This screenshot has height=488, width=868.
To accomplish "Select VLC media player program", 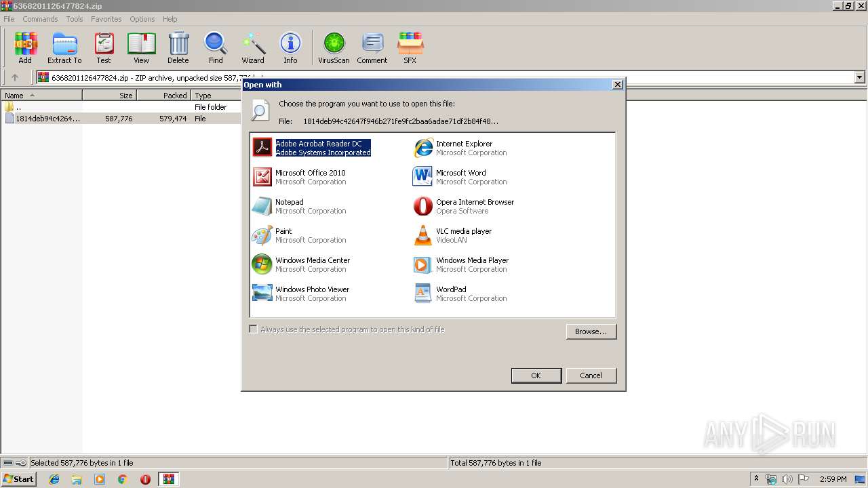I will click(x=453, y=235).
